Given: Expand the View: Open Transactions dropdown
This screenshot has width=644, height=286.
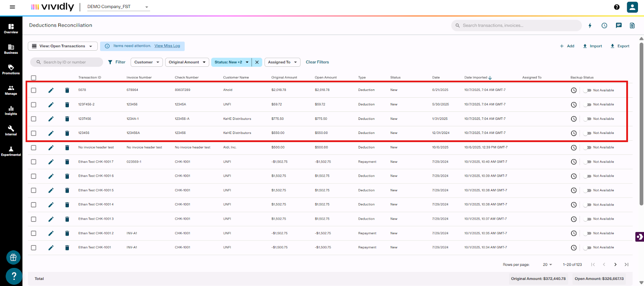Looking at the screenshot, I should (62, 46).
